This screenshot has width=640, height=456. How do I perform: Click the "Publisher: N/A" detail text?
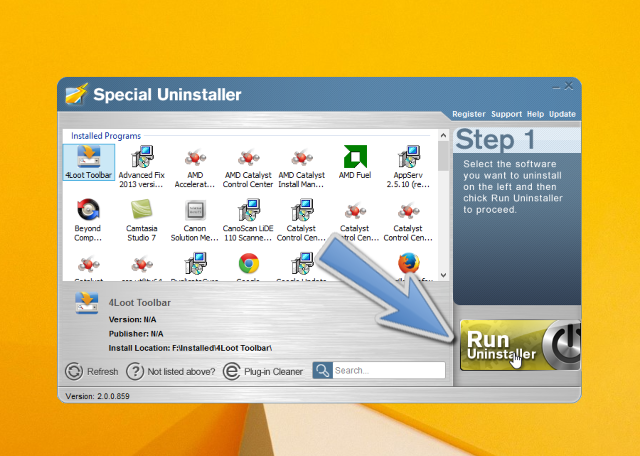point(136,334)
